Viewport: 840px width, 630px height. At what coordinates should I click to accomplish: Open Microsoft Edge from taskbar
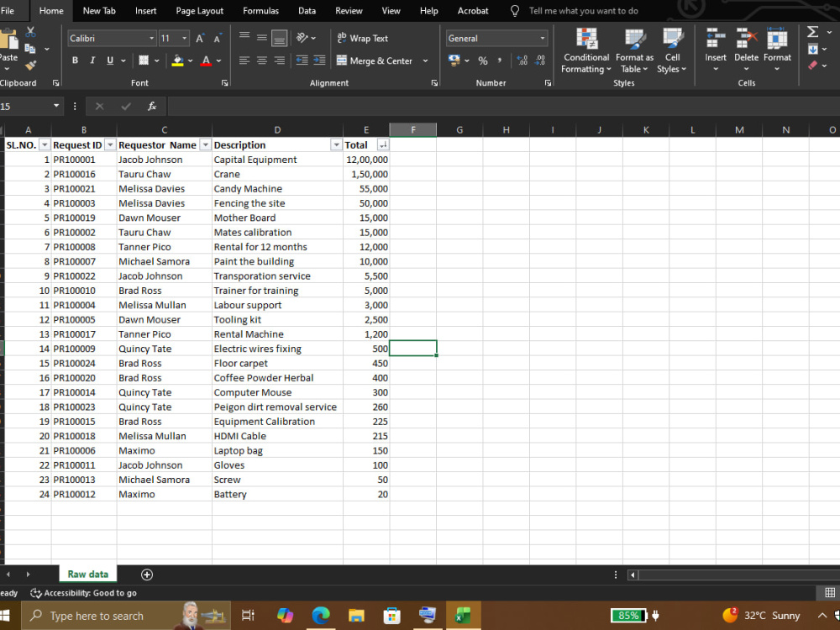click(x=321, y=615)
